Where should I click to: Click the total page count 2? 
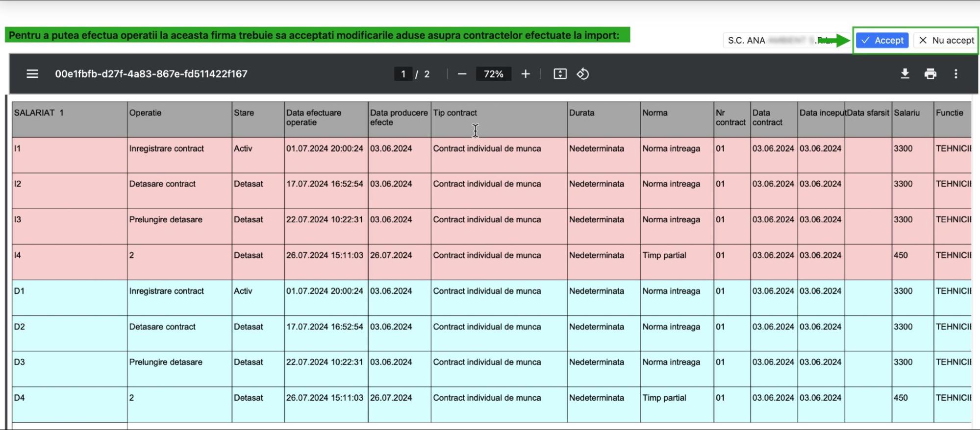tap(427, 74)
